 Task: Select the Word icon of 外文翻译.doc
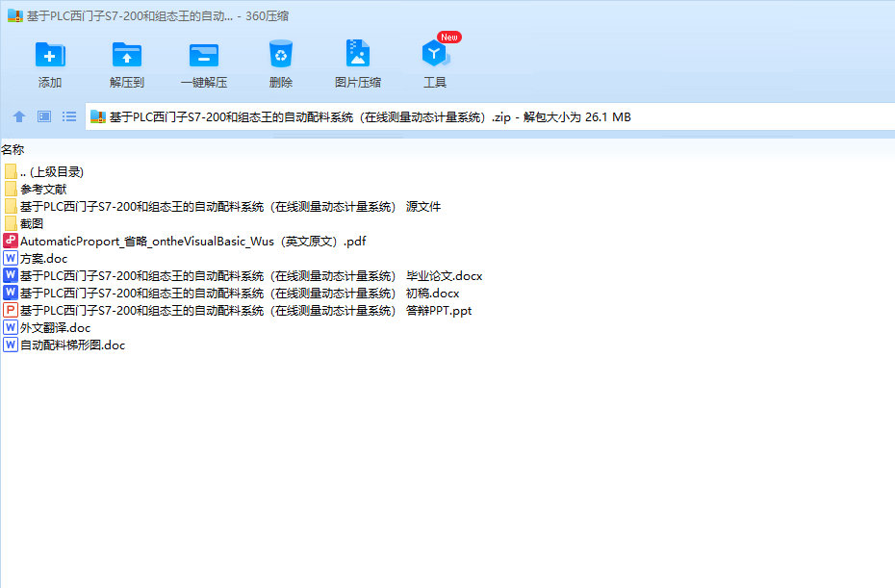[x=11, y=327]
